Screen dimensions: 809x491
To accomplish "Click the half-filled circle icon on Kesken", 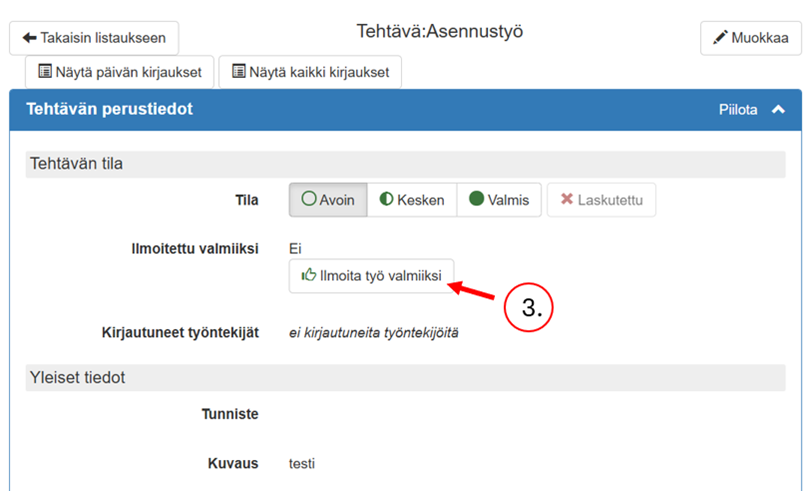I will point(386,200).
